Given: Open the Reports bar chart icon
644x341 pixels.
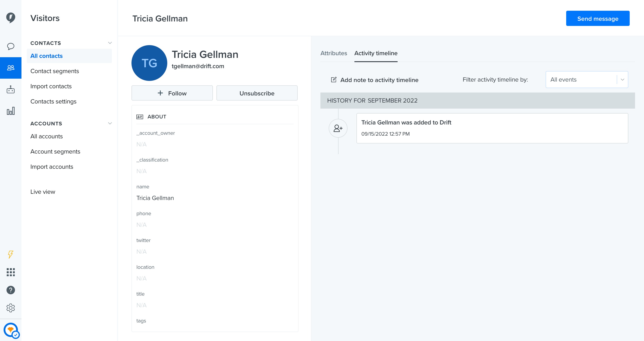Looking at the screenshot, I should [x=11, y=111].
